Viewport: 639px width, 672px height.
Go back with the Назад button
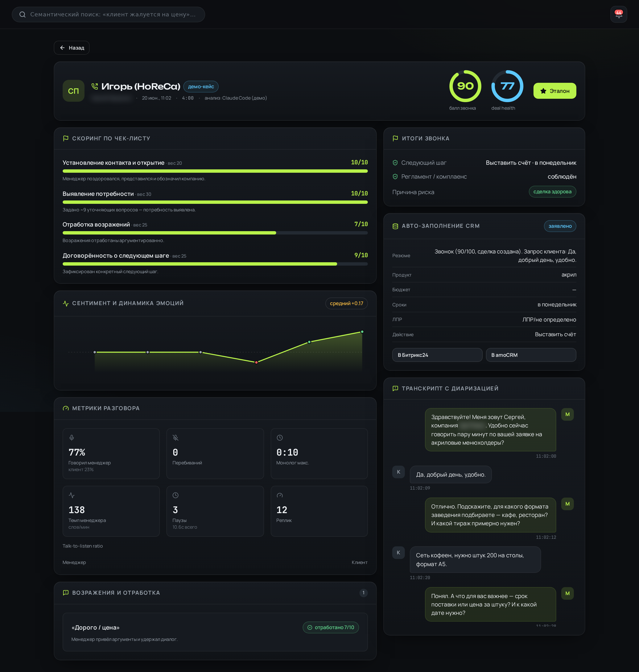click(x=71, y=48)
